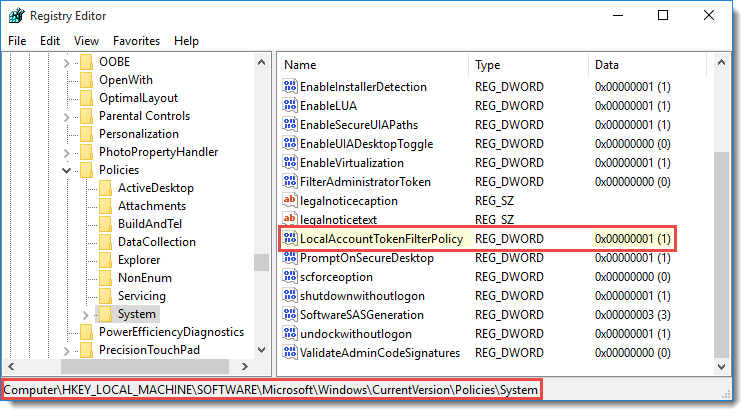
Task: Click the Parental Controls folder icon
Action: pyautogui.click(x=86, y=116)
